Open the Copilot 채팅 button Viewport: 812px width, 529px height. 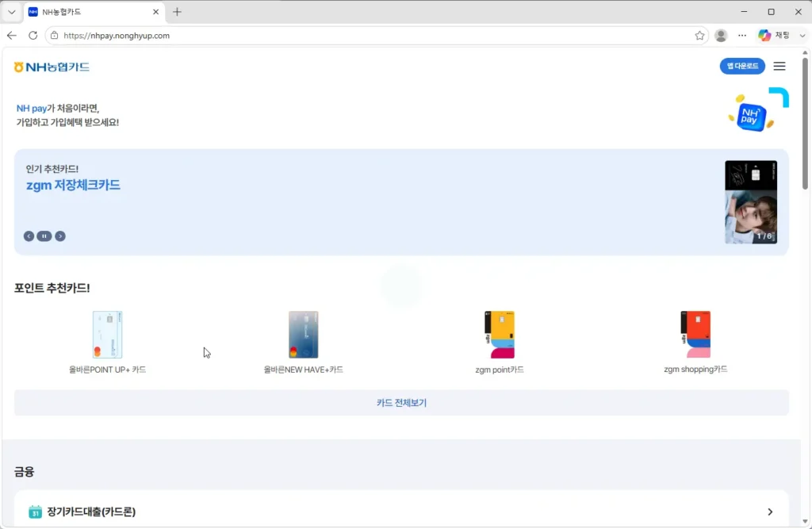[775, 35]
